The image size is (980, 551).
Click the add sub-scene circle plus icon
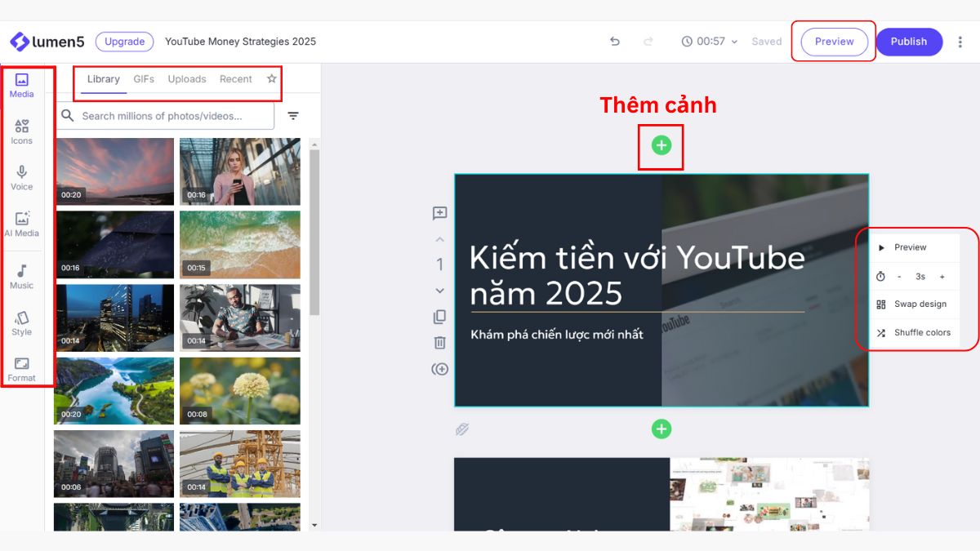coord(439,369)
